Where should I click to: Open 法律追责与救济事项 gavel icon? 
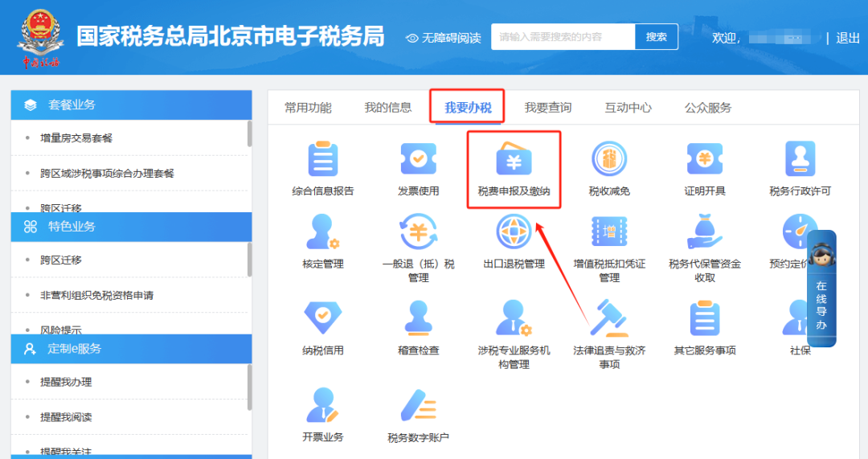(x=609, y=318)
